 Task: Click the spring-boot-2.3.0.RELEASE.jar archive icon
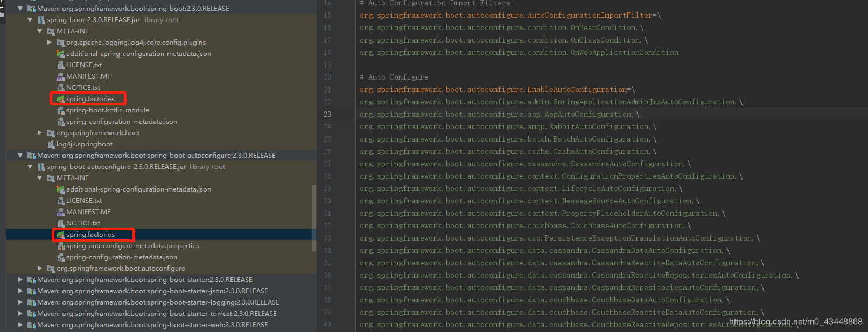click(x=41, y=20)
